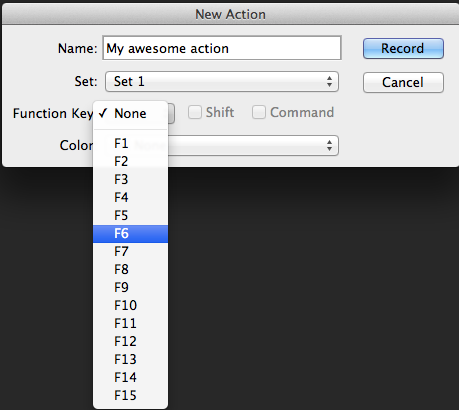
Task: Open the Color dropdown
Action: click(253, 145)
